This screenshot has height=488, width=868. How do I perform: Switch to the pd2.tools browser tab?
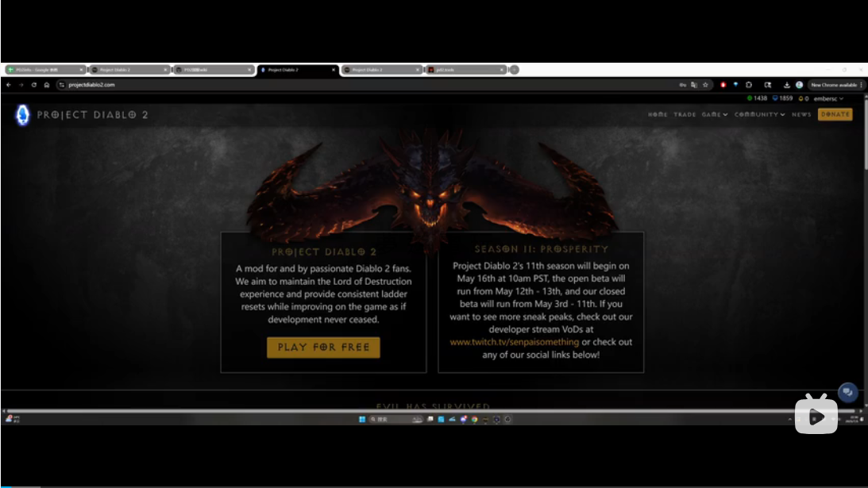465,70
